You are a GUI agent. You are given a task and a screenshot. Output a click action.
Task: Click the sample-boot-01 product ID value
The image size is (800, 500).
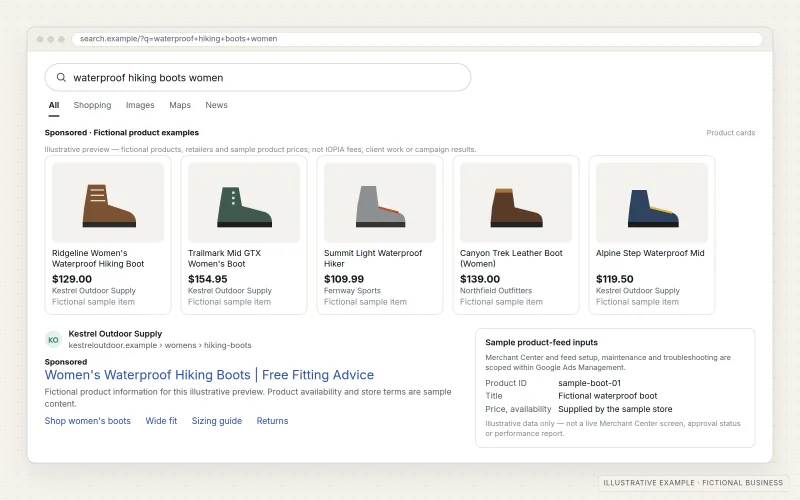coord(589,383)
